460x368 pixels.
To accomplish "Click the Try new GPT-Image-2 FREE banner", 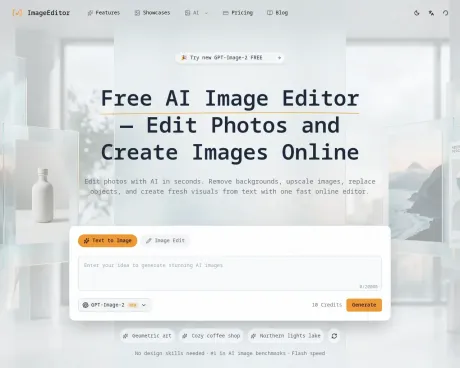I will point(230,58).
